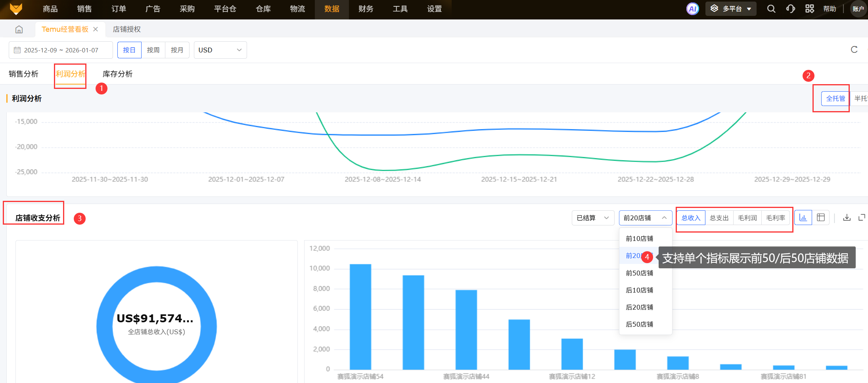Switch metric to 毛利润

coord(747,218)
